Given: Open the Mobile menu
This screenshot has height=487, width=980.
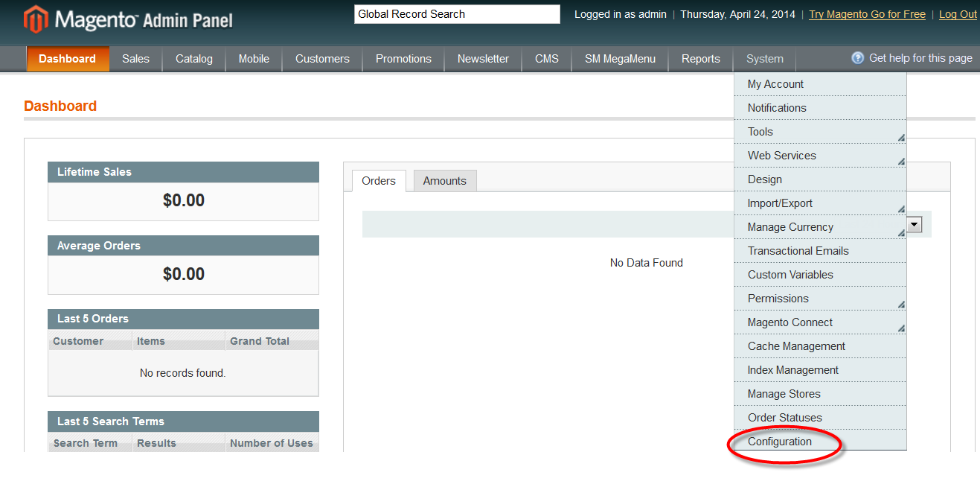Looking at the screenshot, I should [x=254, y=59].
